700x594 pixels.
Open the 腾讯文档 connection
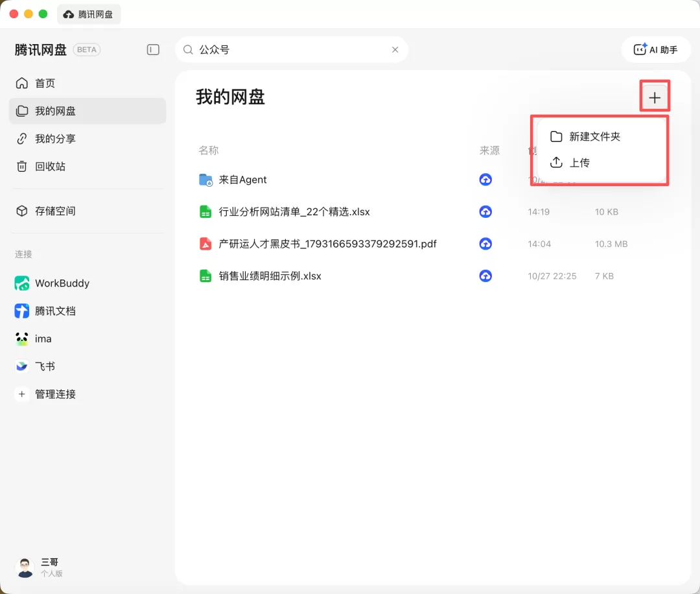87,311
